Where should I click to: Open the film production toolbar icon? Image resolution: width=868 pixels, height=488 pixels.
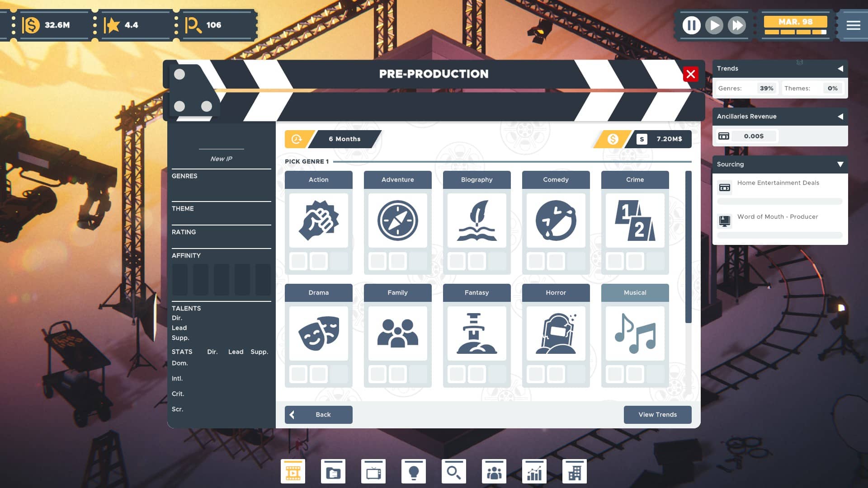pyautogui.click(x=293, y=472)
